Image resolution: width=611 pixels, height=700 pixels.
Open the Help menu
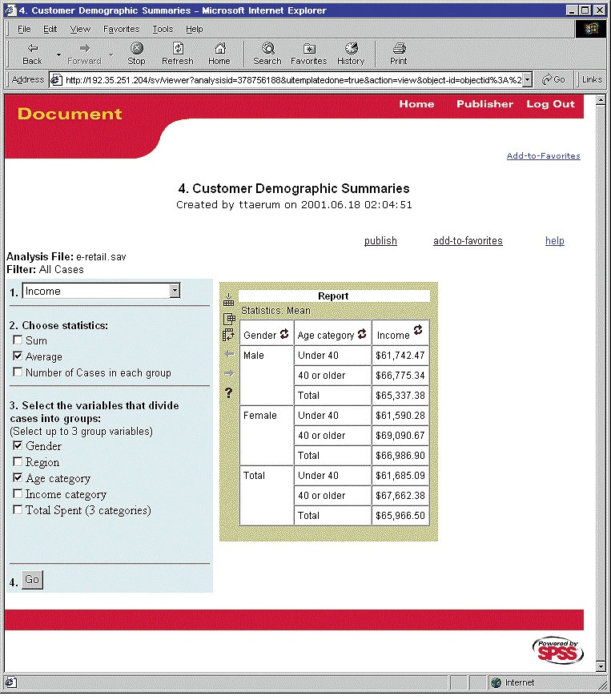(194, 29)
